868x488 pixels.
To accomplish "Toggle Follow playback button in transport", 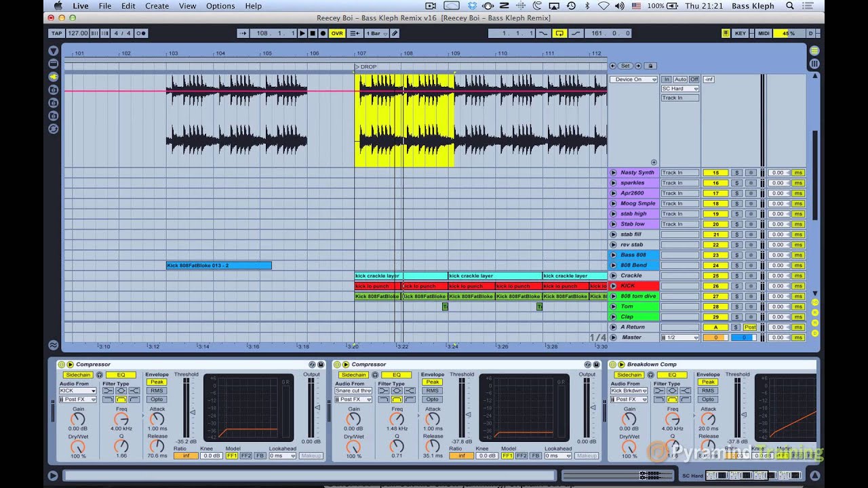I will pos(244,33).
